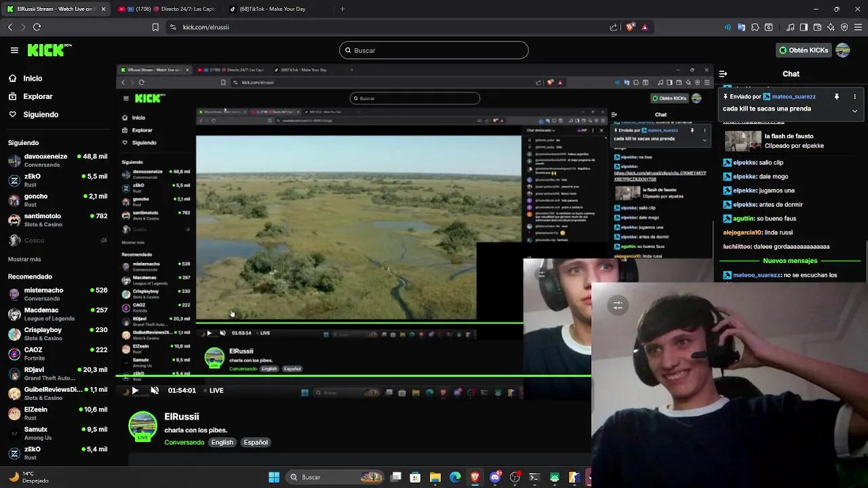The width and height of the screenshot is (868, 488).
Task: Select the Explorar sidebar item
Action: (37, 96)
